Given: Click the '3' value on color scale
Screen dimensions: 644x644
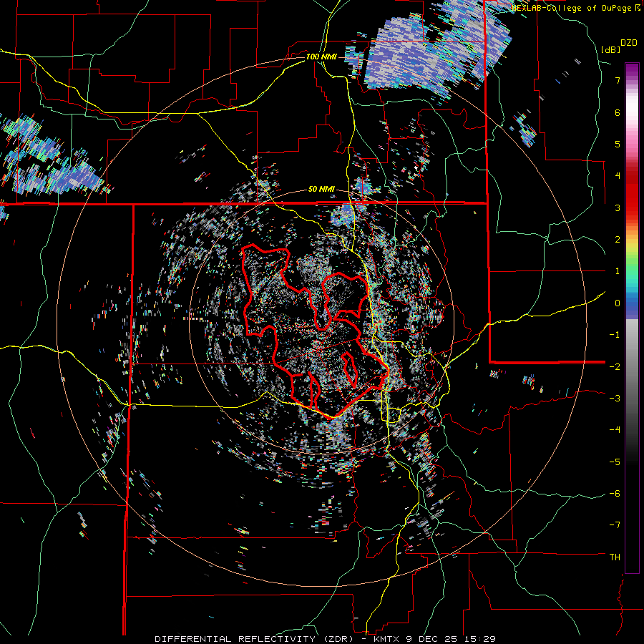Looking at the screenshot, I should click(618, 208).
